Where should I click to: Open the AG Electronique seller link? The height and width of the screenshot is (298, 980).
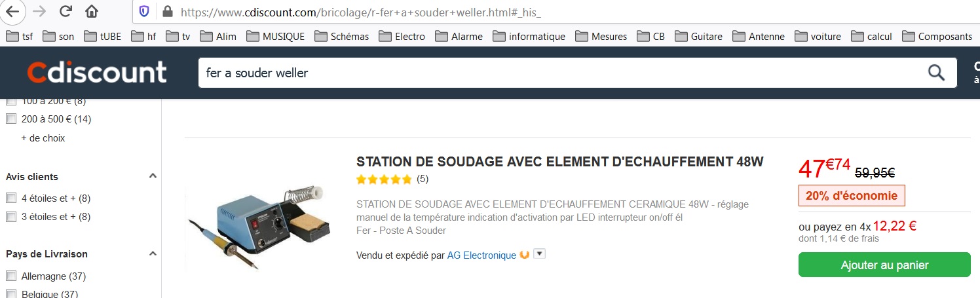(481, 255)
